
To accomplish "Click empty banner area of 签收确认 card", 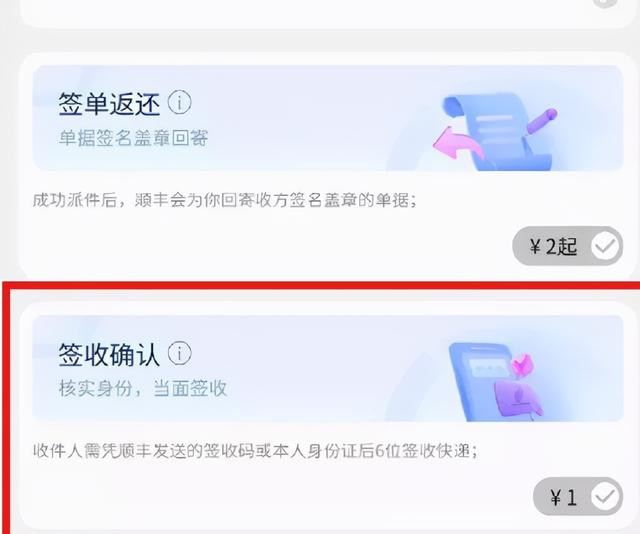I will 327,367.
